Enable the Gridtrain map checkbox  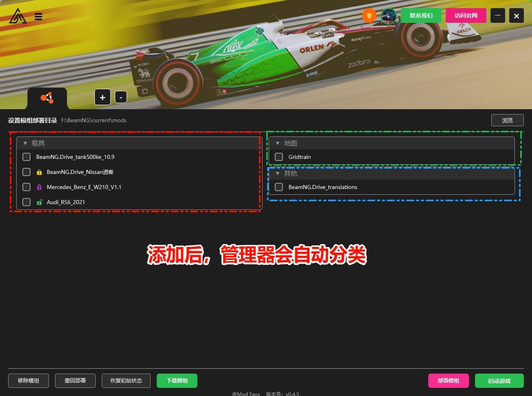[279, 157]
